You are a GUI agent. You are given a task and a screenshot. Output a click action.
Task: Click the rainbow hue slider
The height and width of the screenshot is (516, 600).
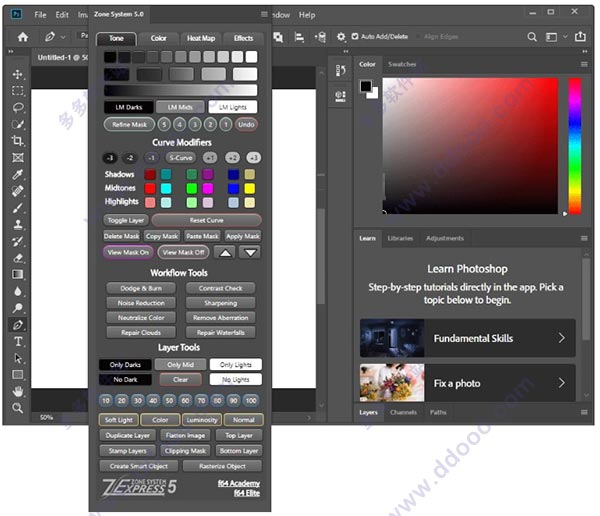pyautogui.click(x=575, y=146)
